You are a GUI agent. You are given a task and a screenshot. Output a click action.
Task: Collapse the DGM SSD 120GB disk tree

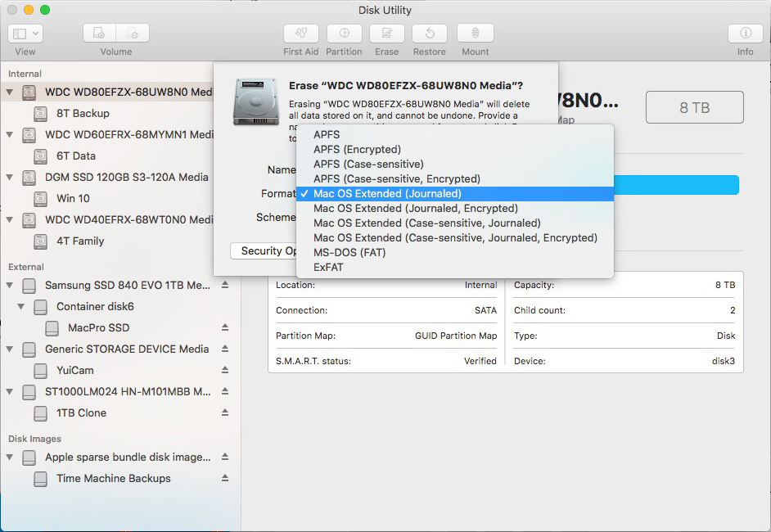pos(9,177)
